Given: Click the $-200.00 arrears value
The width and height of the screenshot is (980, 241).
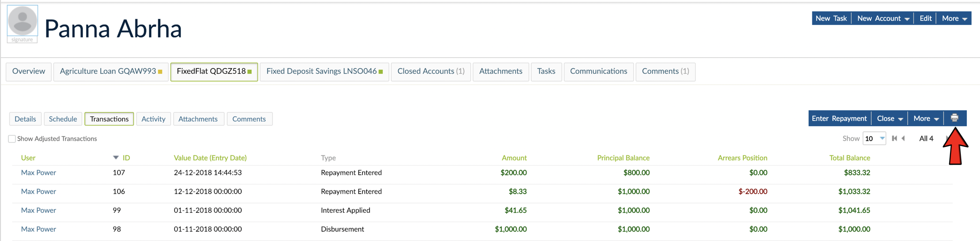Looking at the screenshot, I should 753,191.
